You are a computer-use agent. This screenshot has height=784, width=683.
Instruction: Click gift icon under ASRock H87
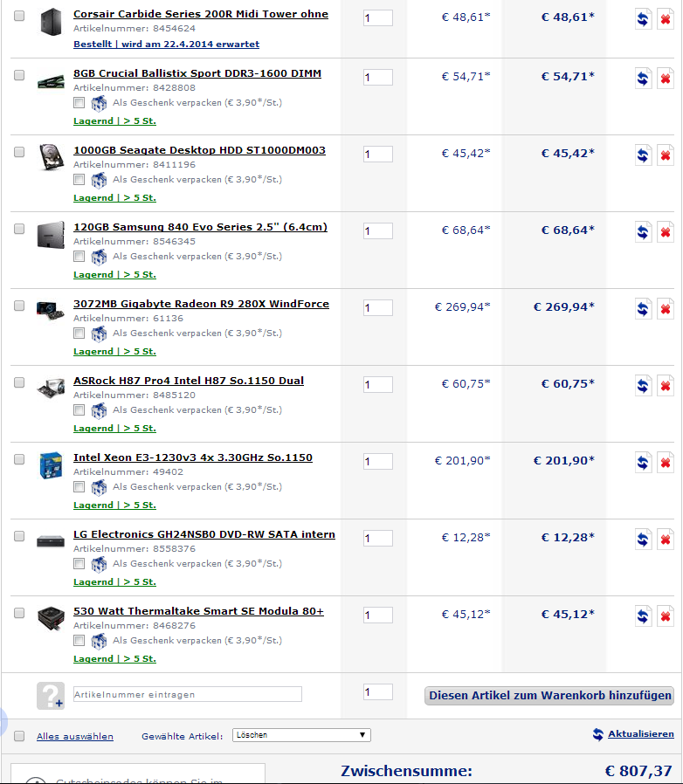point(99,410)
